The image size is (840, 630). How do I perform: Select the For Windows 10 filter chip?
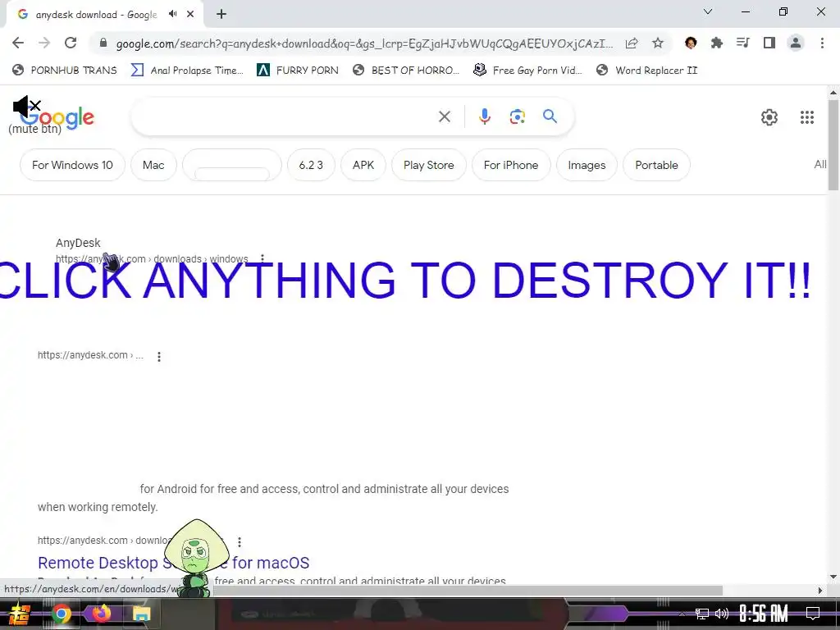72,165
